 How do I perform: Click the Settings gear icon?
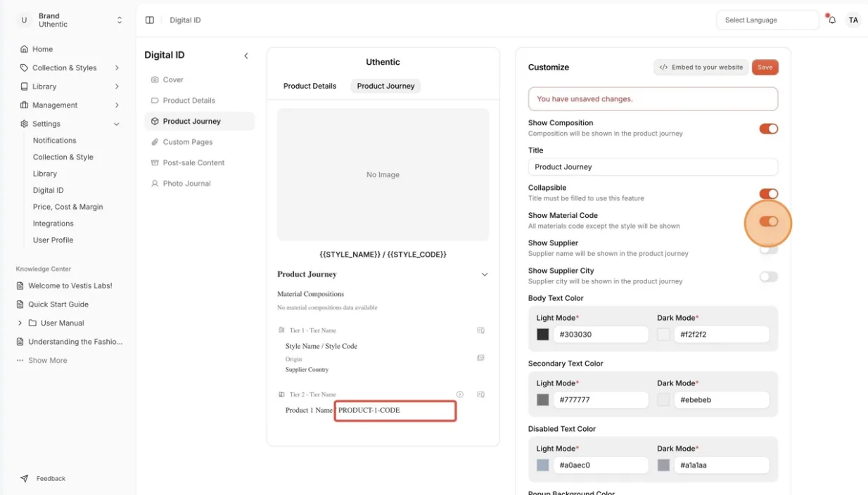[25, 124]
